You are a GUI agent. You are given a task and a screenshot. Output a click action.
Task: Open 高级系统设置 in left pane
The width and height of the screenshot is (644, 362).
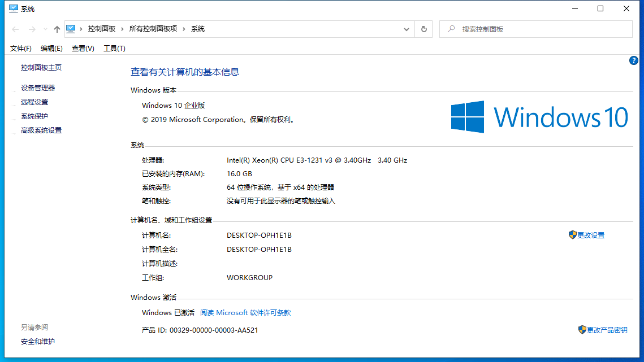coord(41,130)
